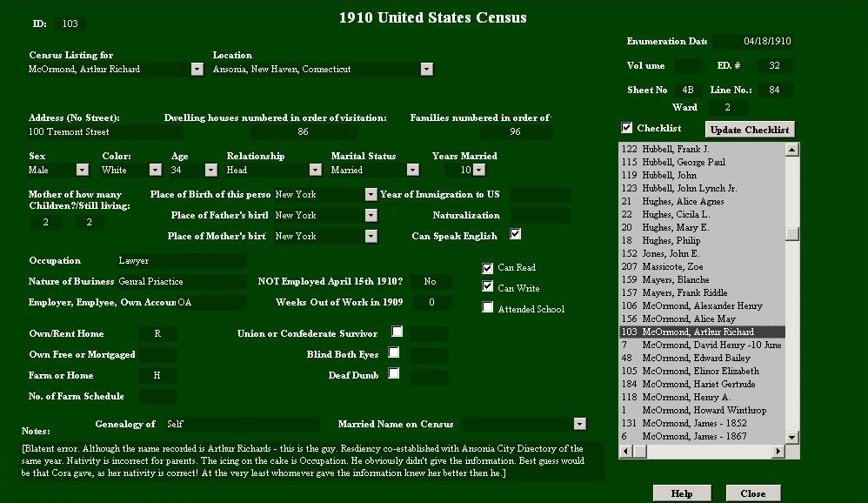Click the Farm or Home field

pos(157,376)
